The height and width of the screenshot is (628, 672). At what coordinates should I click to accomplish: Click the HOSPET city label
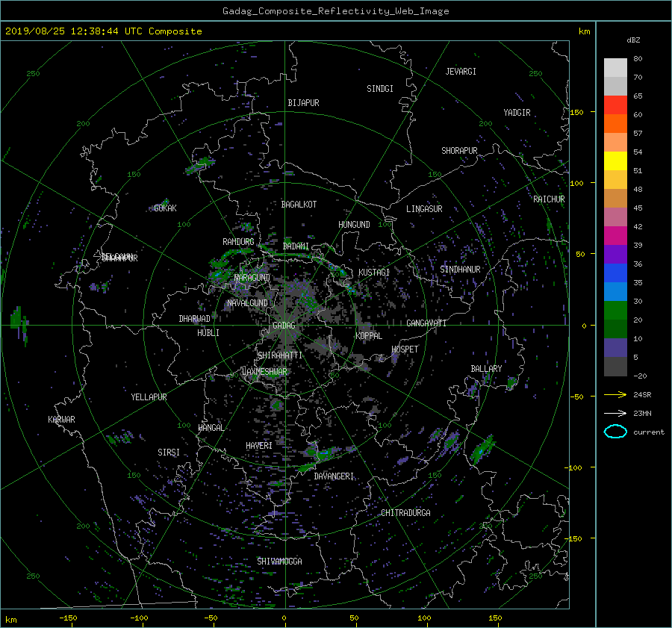[405, 349]
